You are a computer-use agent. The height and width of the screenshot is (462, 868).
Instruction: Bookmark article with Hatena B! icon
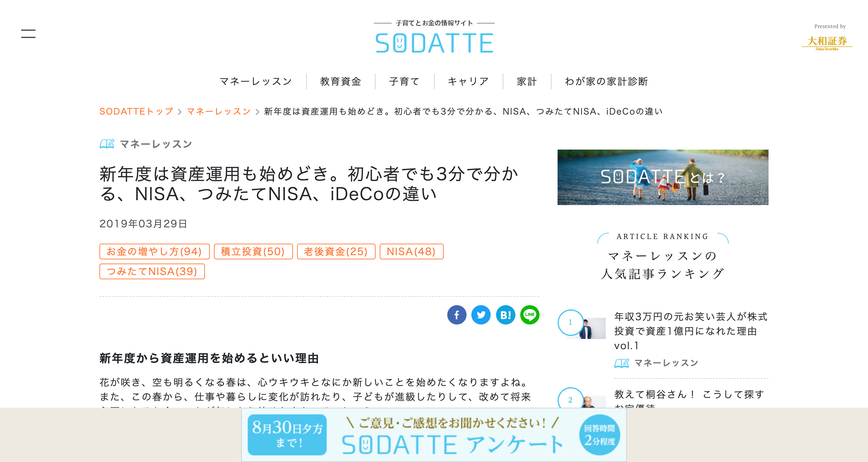pos(505,315)
